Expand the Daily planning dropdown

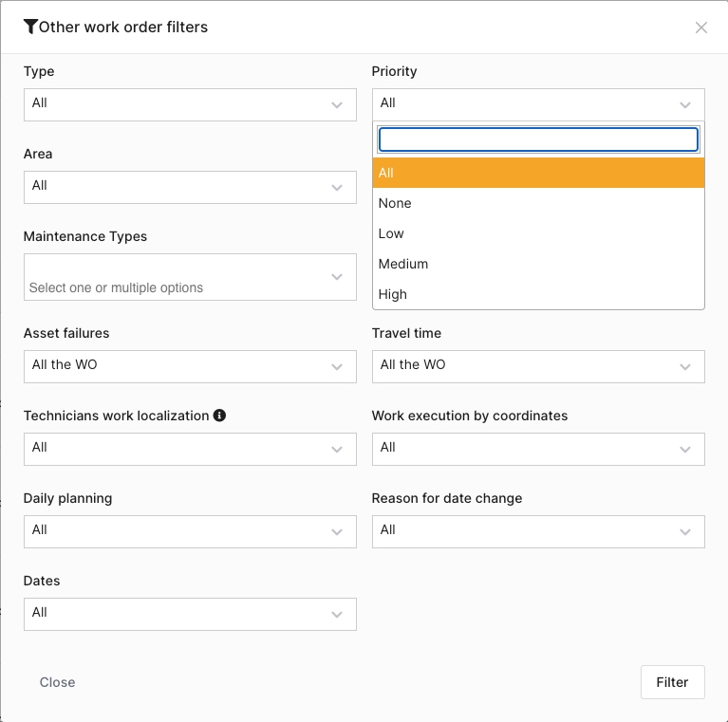coord(190,531)
